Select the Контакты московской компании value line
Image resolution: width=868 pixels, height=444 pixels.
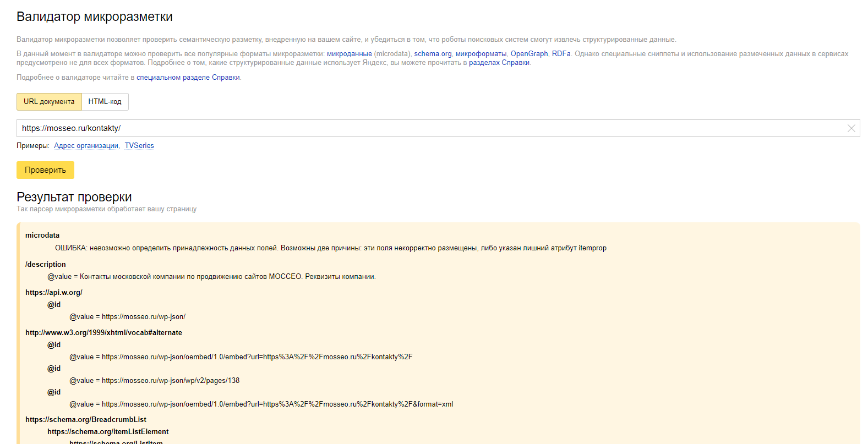(x=211, y=277)
